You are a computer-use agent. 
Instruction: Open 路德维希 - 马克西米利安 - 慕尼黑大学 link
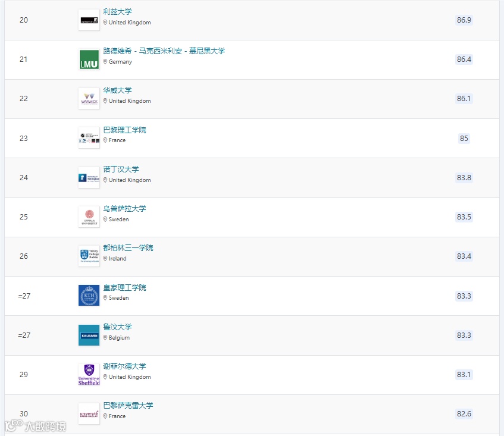164,51
